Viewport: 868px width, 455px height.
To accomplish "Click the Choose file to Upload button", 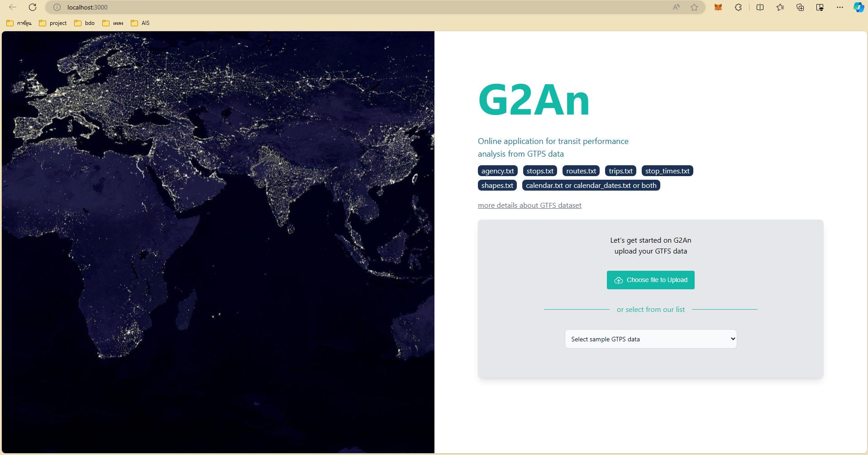I will tap(651, 280).
